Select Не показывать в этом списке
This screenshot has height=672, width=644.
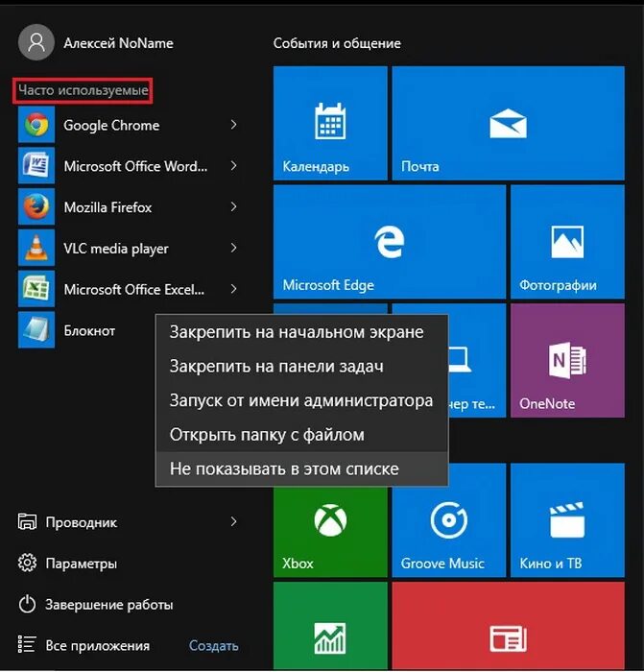(301, 468)
